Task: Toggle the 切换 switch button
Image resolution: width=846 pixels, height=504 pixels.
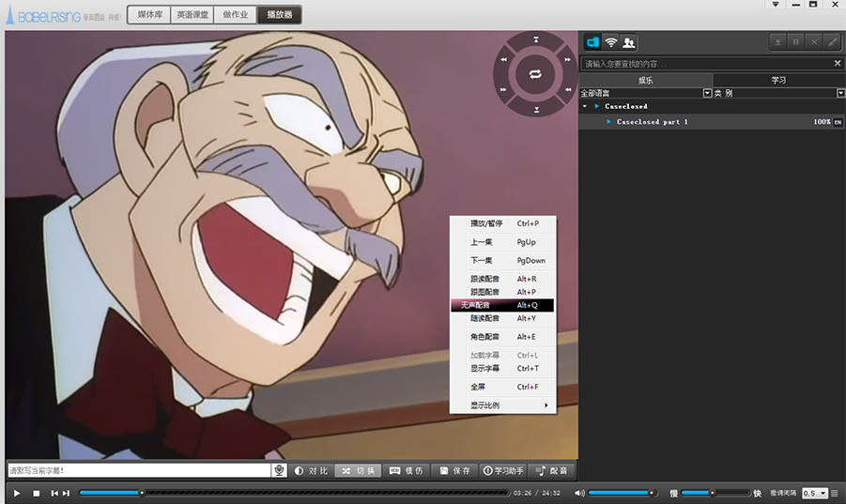Action: pos(359,470)
